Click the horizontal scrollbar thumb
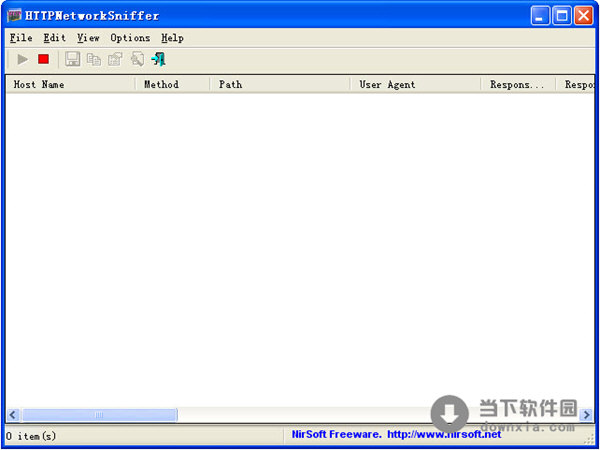600x450 pixels. click(x=99, y=414)
